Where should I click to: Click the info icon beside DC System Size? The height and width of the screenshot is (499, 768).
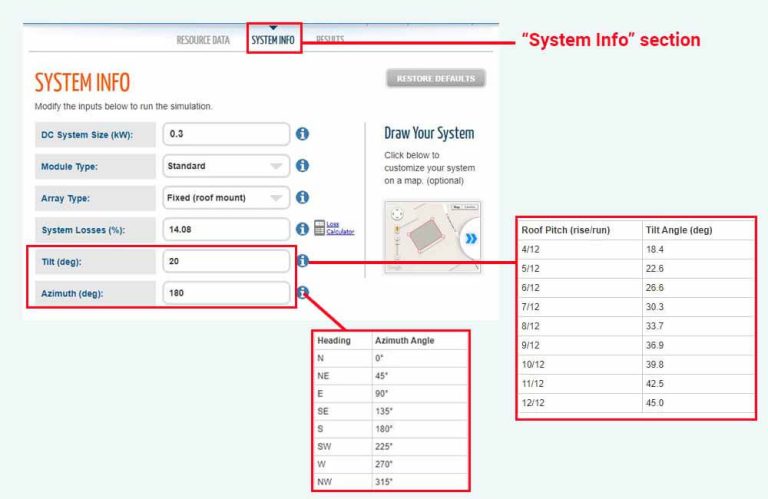click(x=302, y=134)
